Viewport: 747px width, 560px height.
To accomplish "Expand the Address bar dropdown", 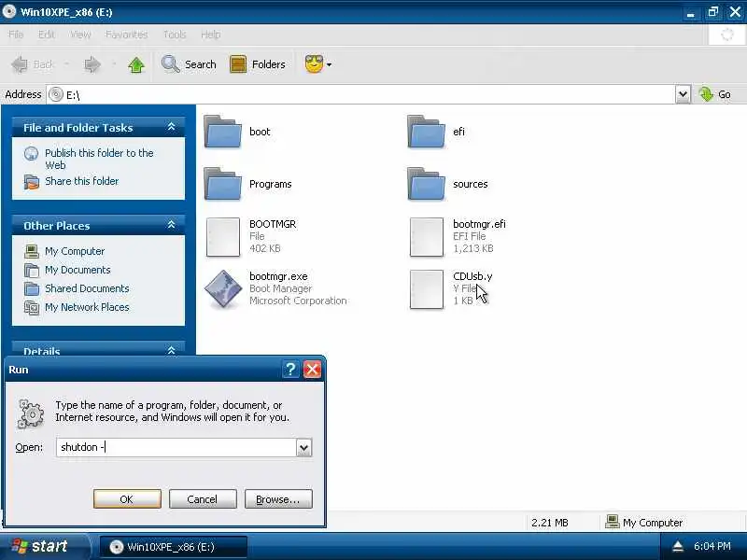I will pyautogui.click(x=683, y=94).
